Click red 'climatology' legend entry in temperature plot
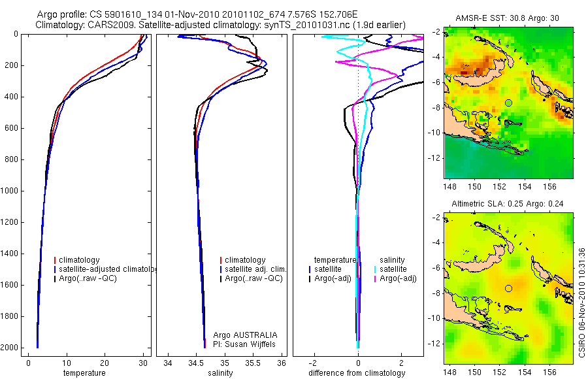This screenshot has width=588, height=379. click(77, 260)
